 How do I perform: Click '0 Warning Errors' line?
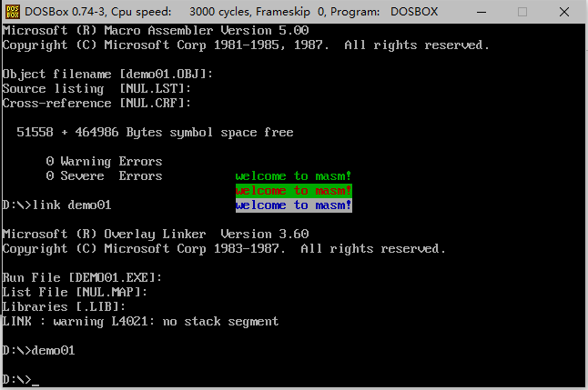105,162
